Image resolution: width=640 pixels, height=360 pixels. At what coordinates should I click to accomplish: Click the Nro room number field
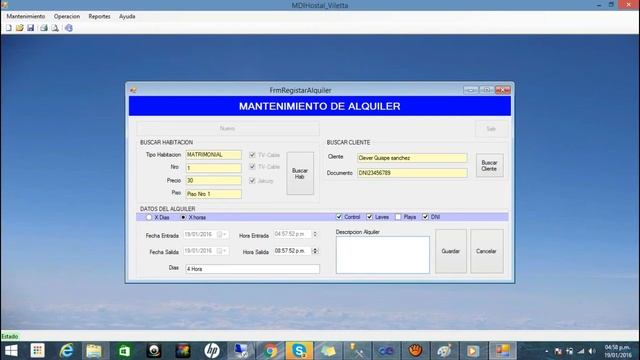[x=213, y=168]
